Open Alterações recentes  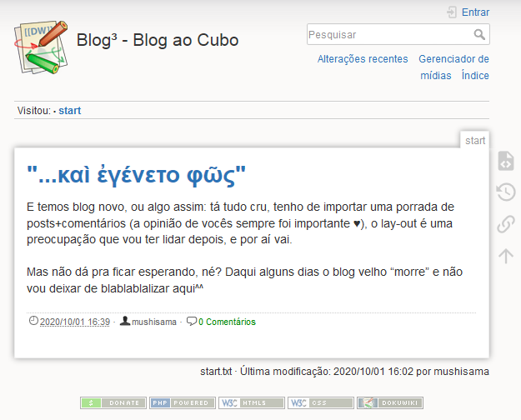363,59
